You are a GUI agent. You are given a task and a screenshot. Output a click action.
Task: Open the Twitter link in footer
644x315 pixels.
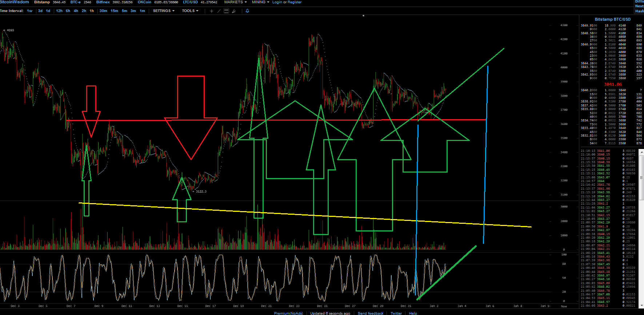point(396,313)
